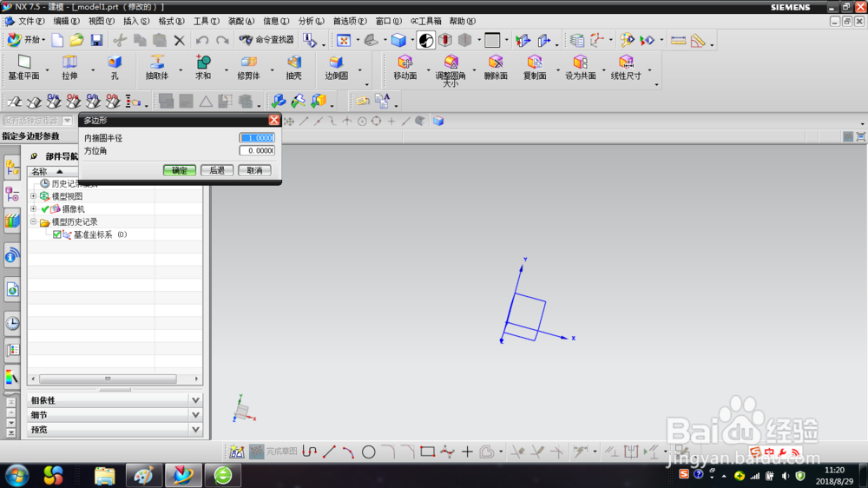Screen dimensions: 868x488
Task: Select the sketch Rectangle tool
Action: click(427, 452)
